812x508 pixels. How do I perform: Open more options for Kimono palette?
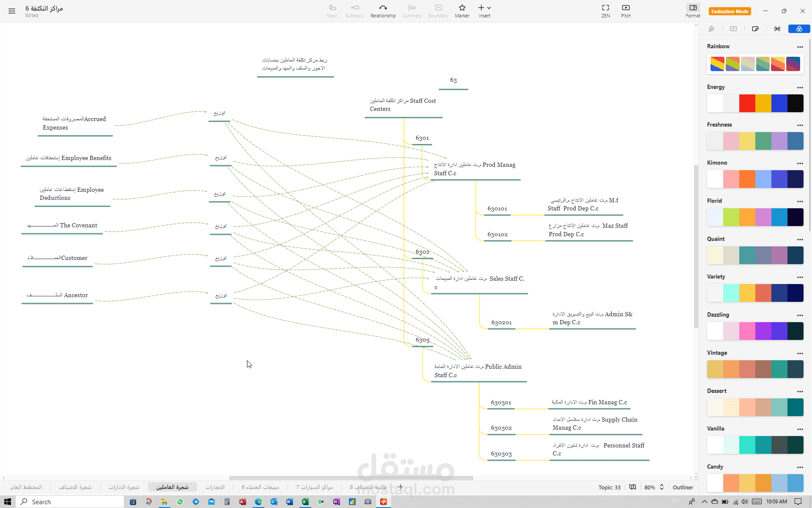(800, 163)
